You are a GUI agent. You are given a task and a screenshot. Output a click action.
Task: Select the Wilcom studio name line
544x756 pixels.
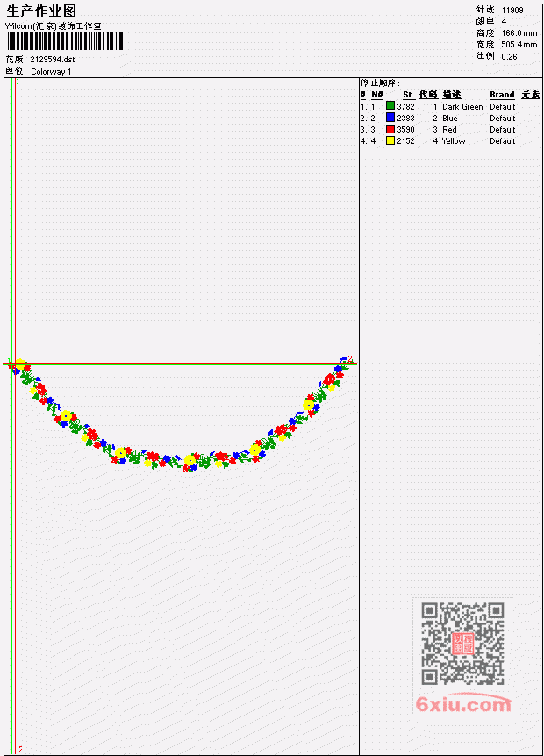54,26
